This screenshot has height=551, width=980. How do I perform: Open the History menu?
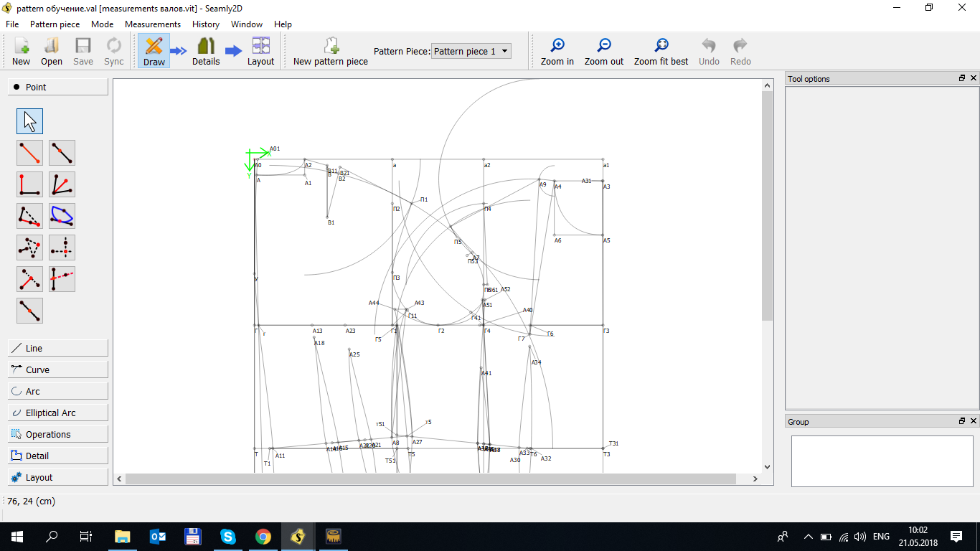(206, 24)
